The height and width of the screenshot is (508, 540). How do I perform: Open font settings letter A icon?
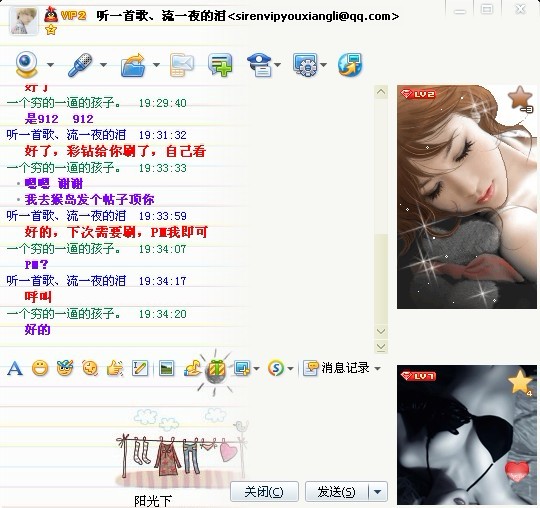(15, 369)
